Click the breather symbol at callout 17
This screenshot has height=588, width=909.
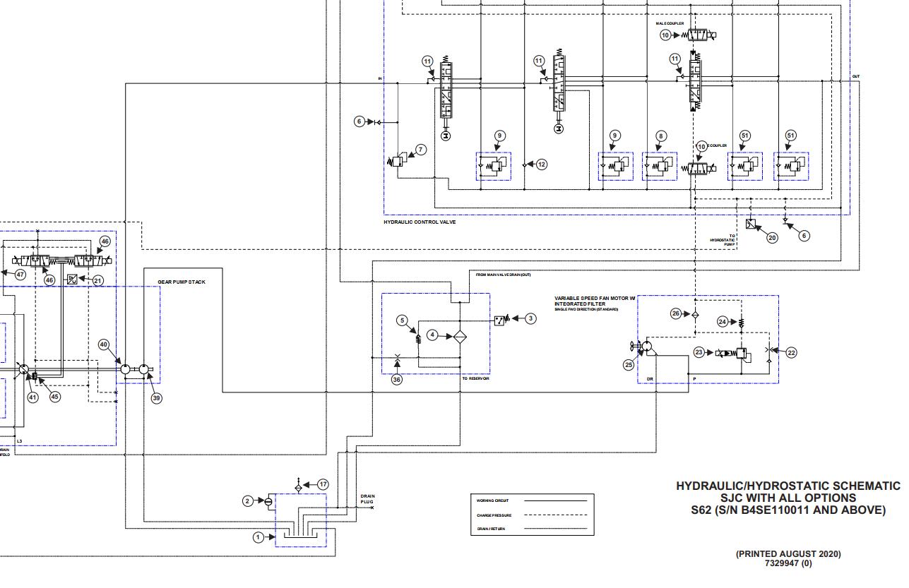(298, 486)
